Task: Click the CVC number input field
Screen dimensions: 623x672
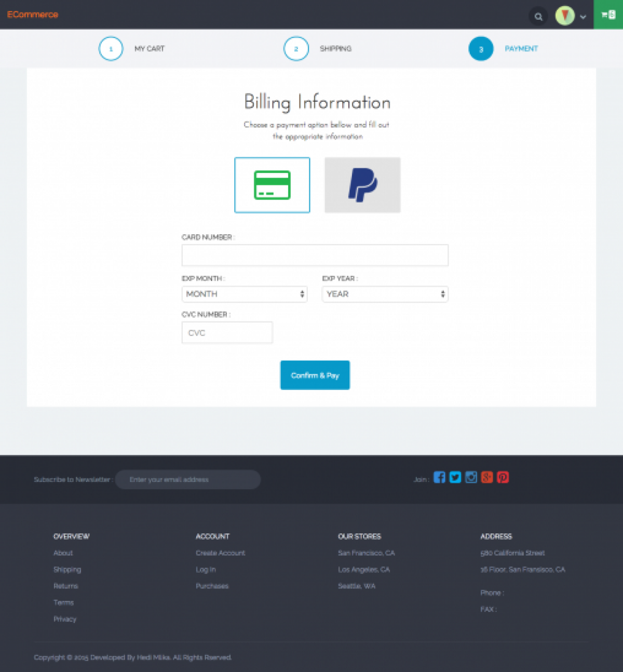Action: tap(227, 332)
